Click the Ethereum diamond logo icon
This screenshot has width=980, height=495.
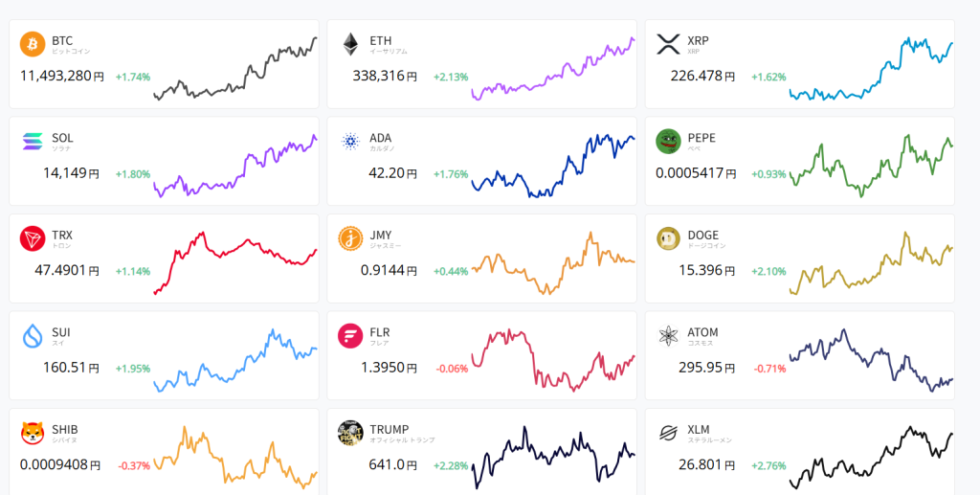coord(350,44)
